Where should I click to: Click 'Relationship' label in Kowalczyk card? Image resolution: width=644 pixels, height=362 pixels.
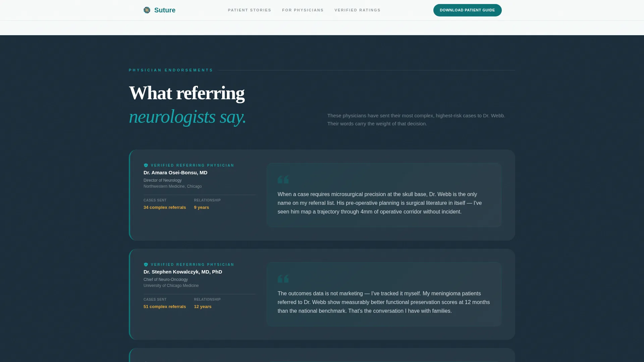point(207,300)
